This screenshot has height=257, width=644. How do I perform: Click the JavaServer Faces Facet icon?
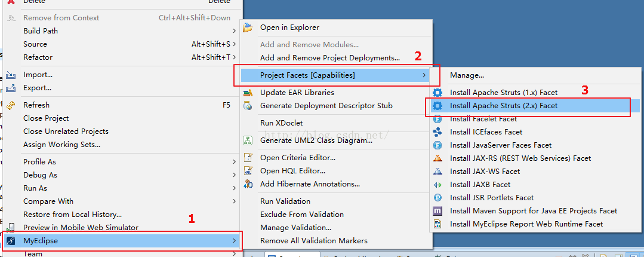pos(438,145)
